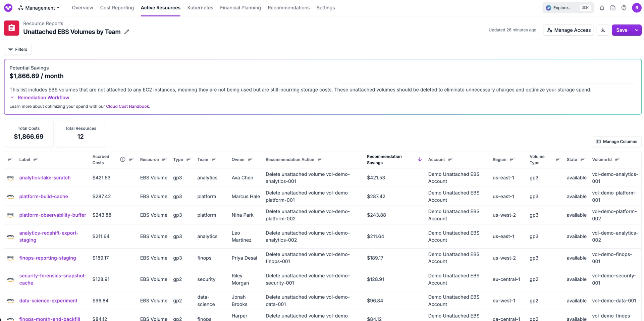644x321 pixels.
Task: Open analytics-redshift-export-staging resource link
Action: [x=49, y=236]
